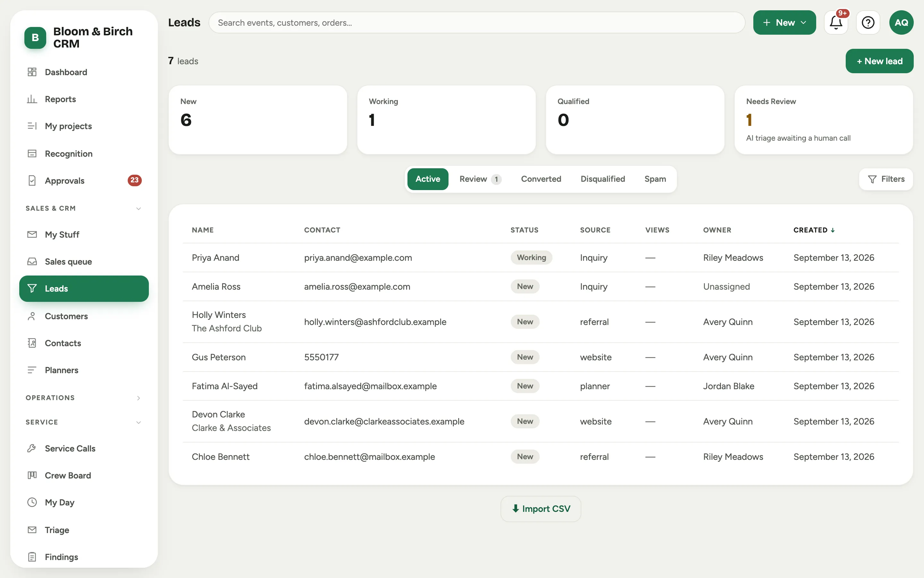Switch to the Disqualified tab

(603, 179)
